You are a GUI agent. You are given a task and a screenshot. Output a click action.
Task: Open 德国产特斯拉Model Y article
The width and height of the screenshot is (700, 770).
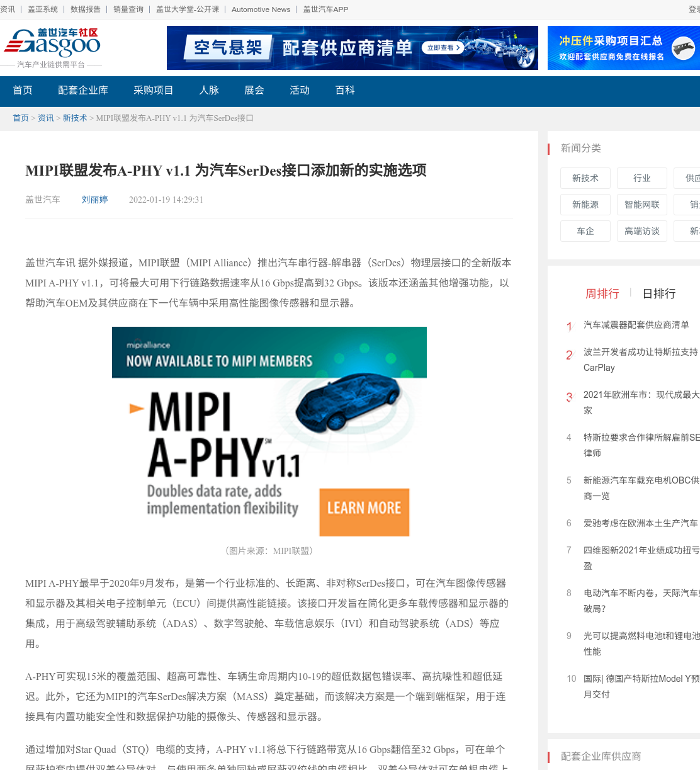click(641, 686)
